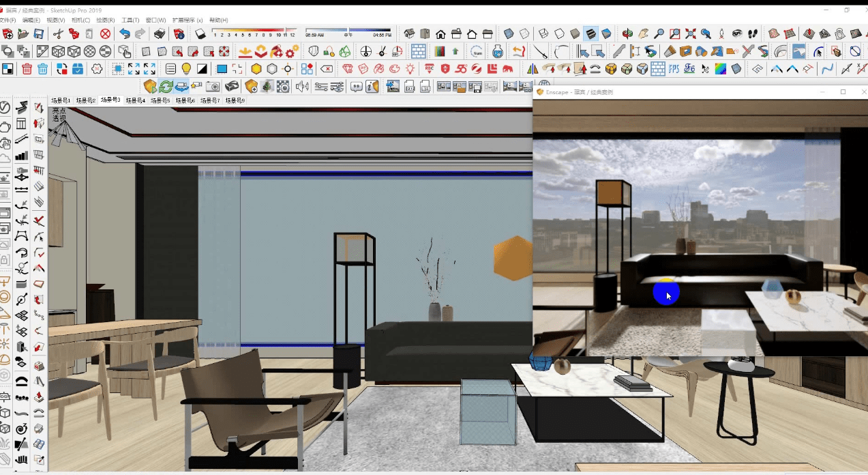Viewport: 868px width, 475px height.
Task: Switch to shaded with textures style
Action: click(590, 33)
